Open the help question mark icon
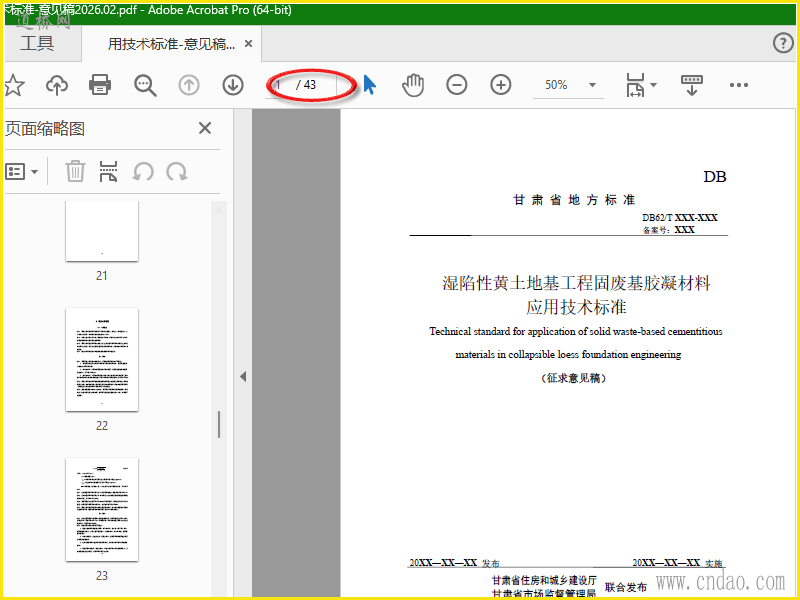 783,43
